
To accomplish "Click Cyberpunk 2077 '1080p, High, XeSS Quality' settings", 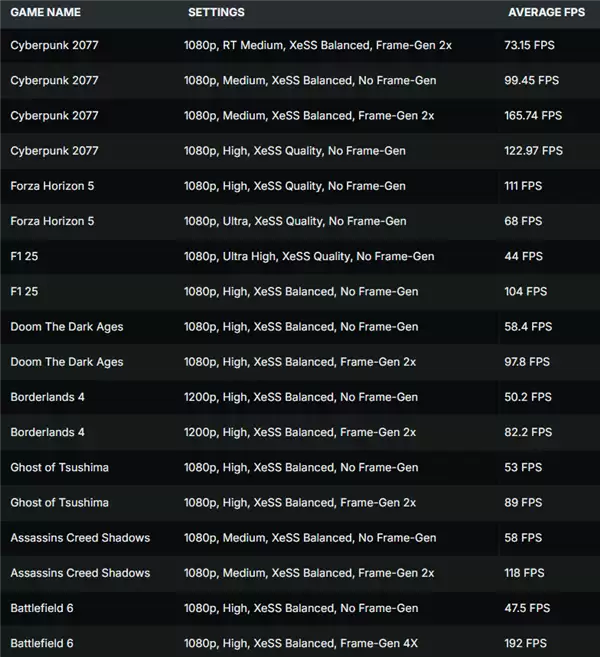I will (295, 151).
